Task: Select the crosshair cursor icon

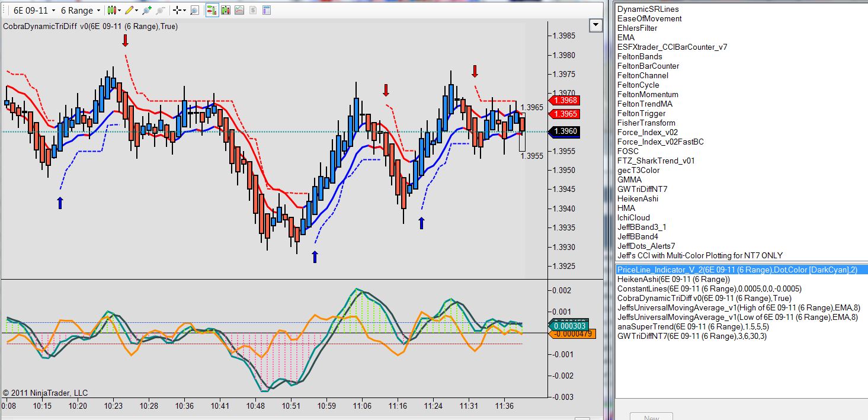Action: 176,10
